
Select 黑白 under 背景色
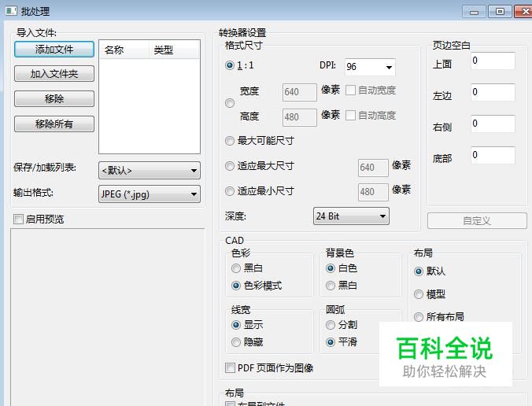(x=330, y=286)
